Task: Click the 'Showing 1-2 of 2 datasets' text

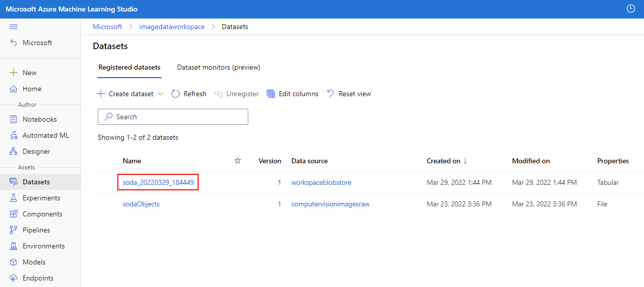Action: point(138,137)
